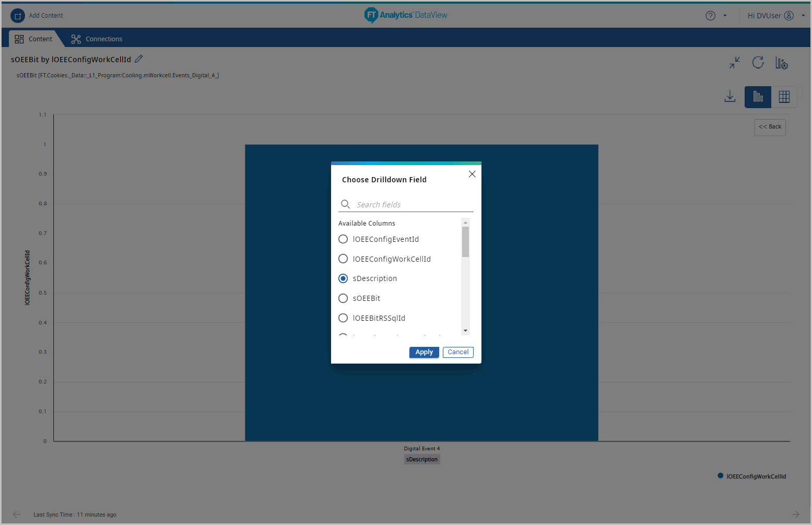Open the Content tab
The height and width of the screenshot is (525, 812).
[x=34, y=39]
